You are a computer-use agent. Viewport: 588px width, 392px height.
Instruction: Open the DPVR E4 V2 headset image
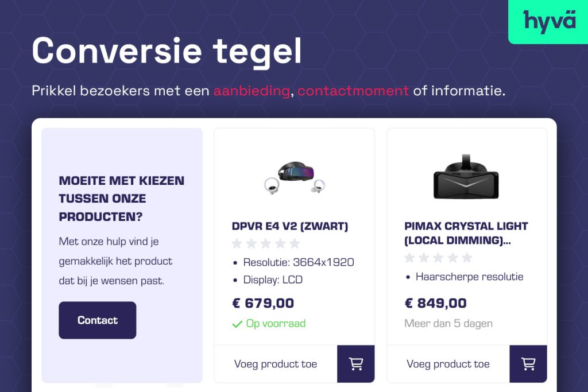click(x=295, y=176)
